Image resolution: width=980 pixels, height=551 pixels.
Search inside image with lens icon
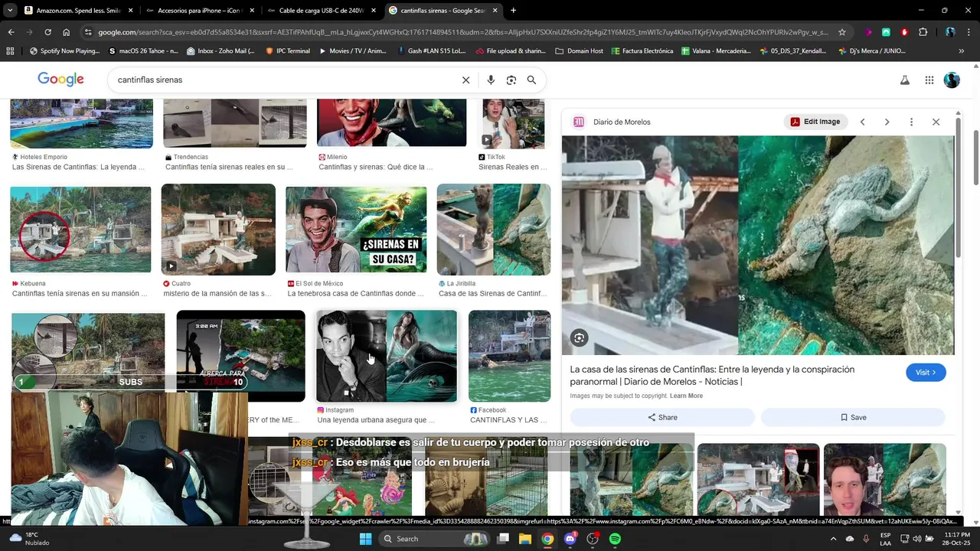[x=580, y=337]
